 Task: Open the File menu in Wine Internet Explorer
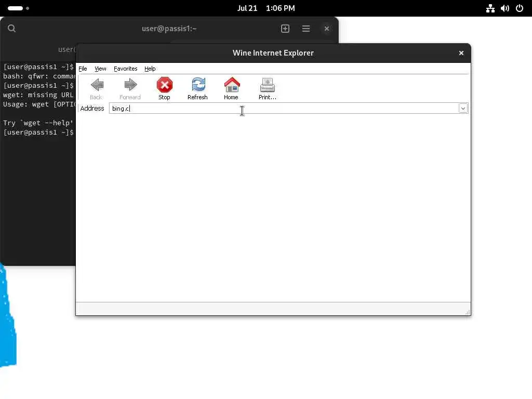pyautogui.click(x=83, y=69)
